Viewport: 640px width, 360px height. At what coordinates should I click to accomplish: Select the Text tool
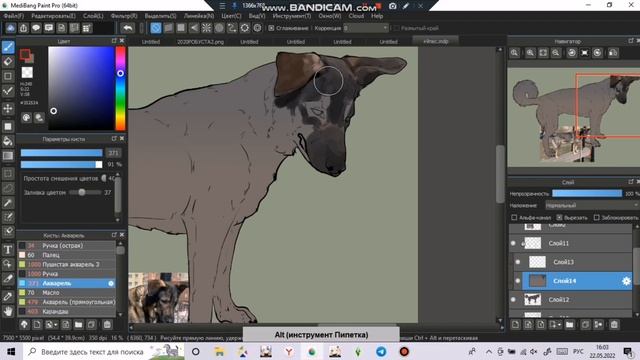coord(8,249)
